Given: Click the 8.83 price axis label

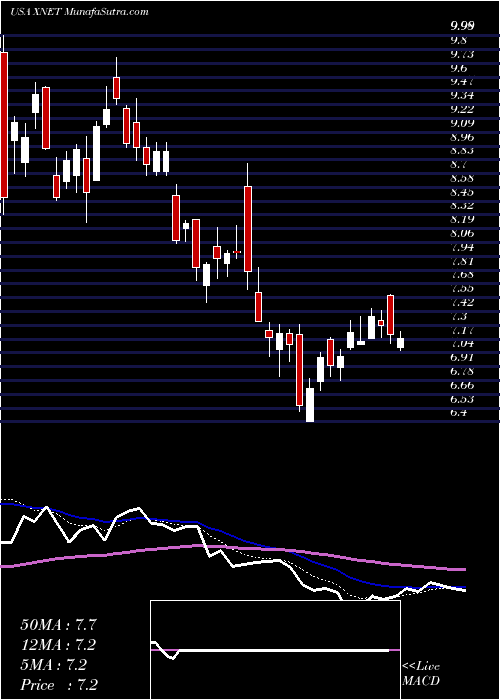Looking at the screenshot, I should click(462, 150).
